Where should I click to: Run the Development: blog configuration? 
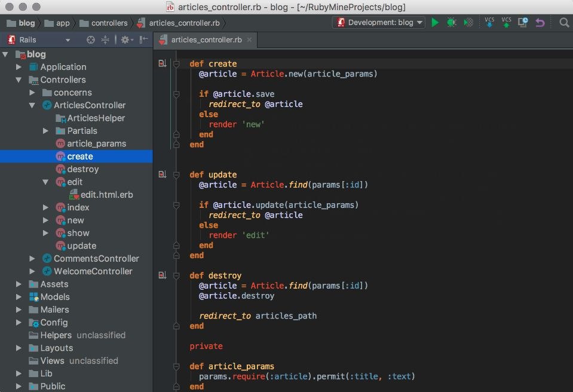pos(434,23)
